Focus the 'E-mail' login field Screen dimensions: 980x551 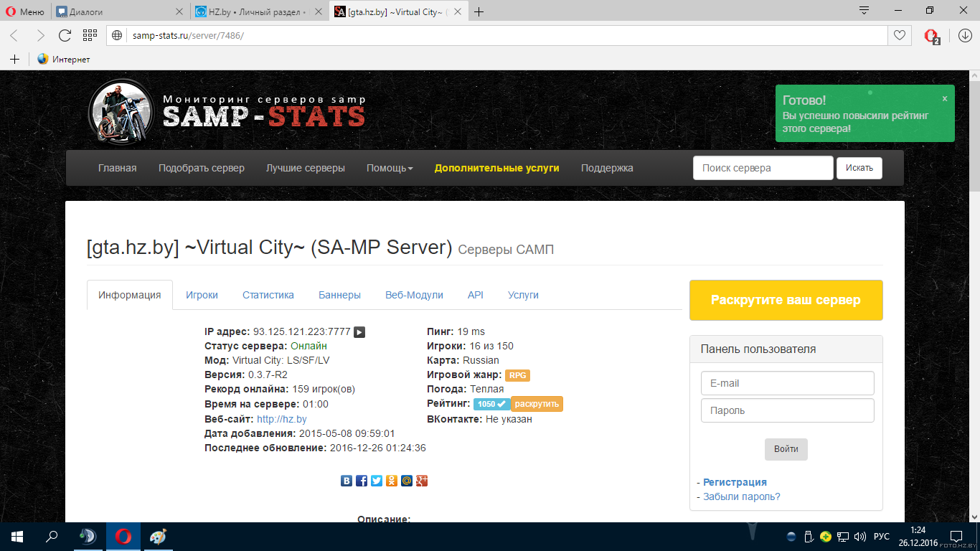click(x=788, y=383)
